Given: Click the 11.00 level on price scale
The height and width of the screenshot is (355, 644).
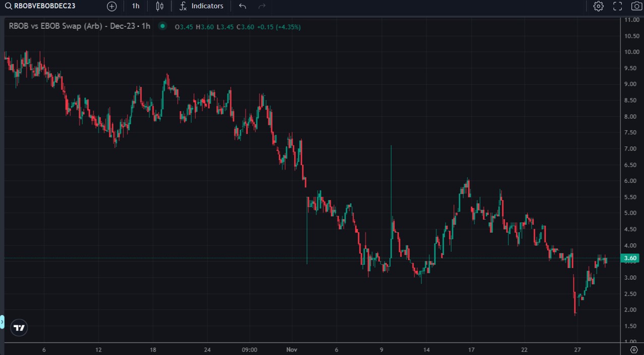Looking at the screenshot, I should pos(631,20).
